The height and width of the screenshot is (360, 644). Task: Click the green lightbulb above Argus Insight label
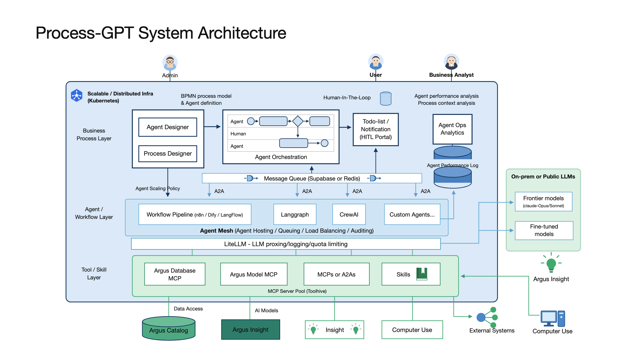pyautogui.click(x=551, y=263)
